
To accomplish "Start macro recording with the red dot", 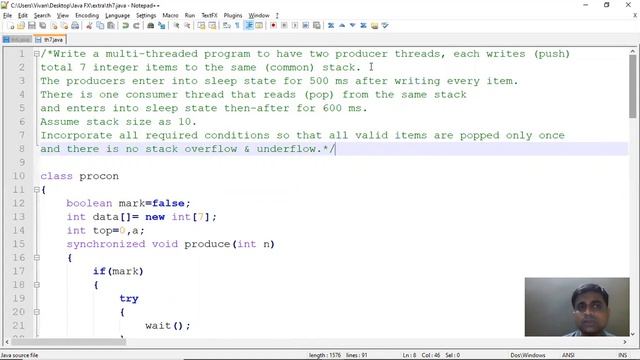I will click(x=273, y=26).
